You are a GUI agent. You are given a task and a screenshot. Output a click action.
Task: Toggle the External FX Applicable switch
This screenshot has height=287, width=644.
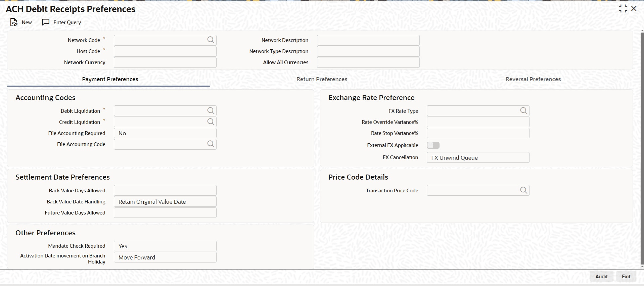tap(433, 145)
